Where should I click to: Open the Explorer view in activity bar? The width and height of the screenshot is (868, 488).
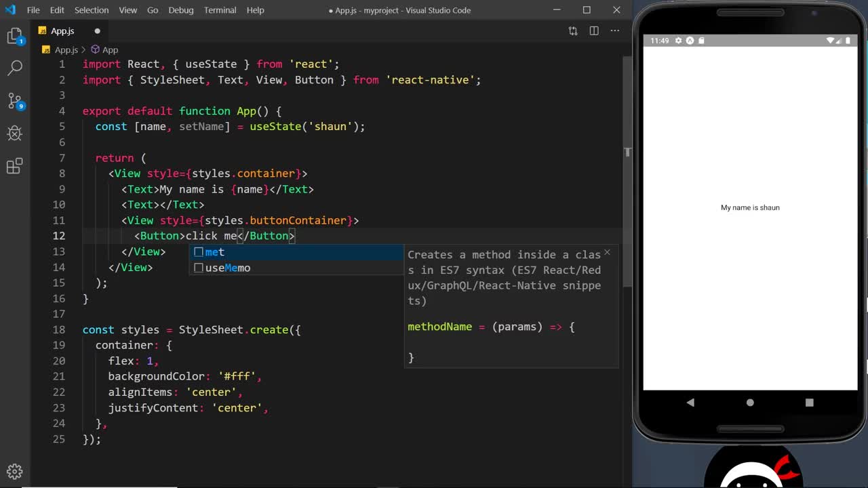(x=15, y=36)
